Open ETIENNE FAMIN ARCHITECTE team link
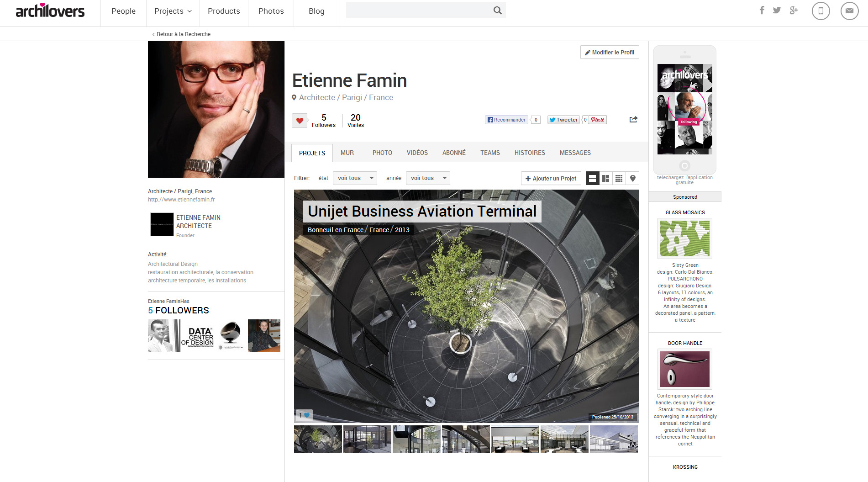The height and width of the screenshot is (482, 868). click(198, 222)
